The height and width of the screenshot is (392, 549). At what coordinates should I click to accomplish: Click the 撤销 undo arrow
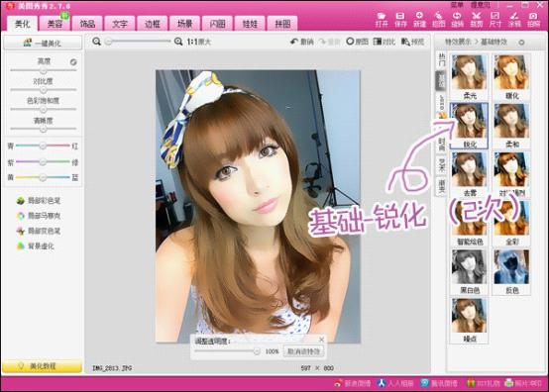pyautogui.click(x=302, y=42)
